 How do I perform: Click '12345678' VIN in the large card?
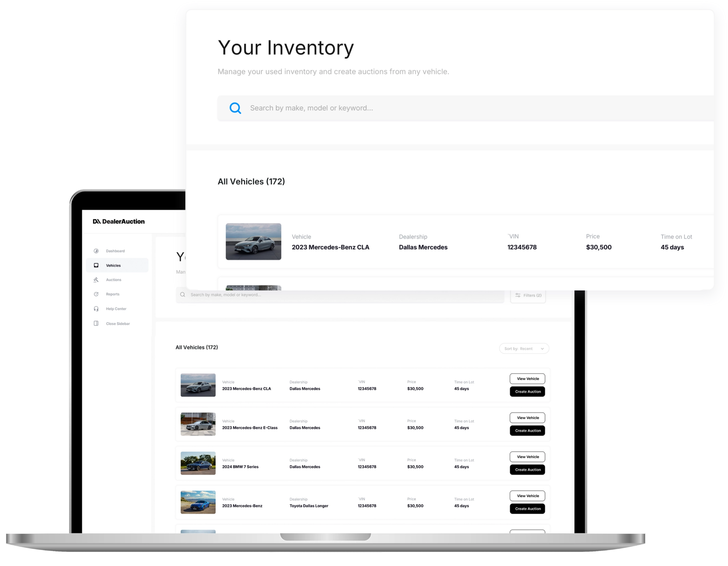[522, 247]
